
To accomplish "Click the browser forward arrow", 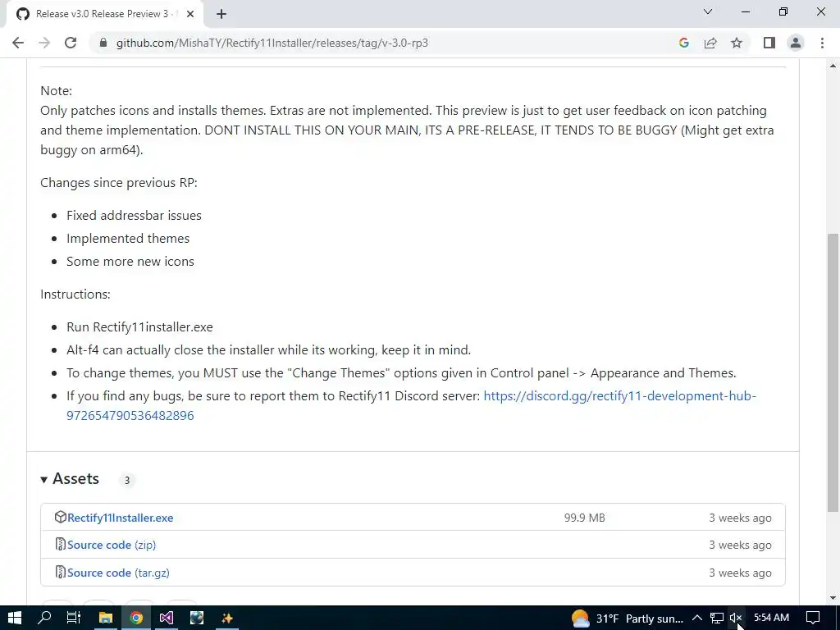I will (44, 43).
